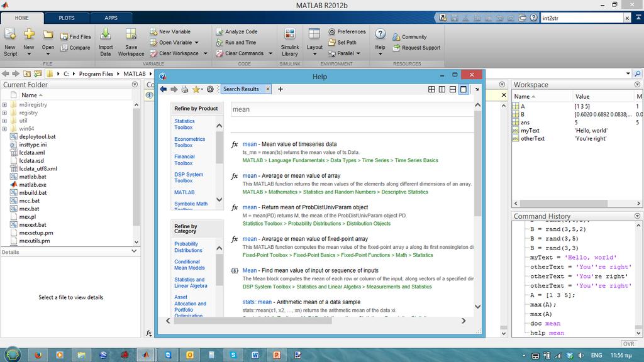The image size is (644, 362).
Task: Open the Parallel dropdown
Action: (x=358, y=53)
